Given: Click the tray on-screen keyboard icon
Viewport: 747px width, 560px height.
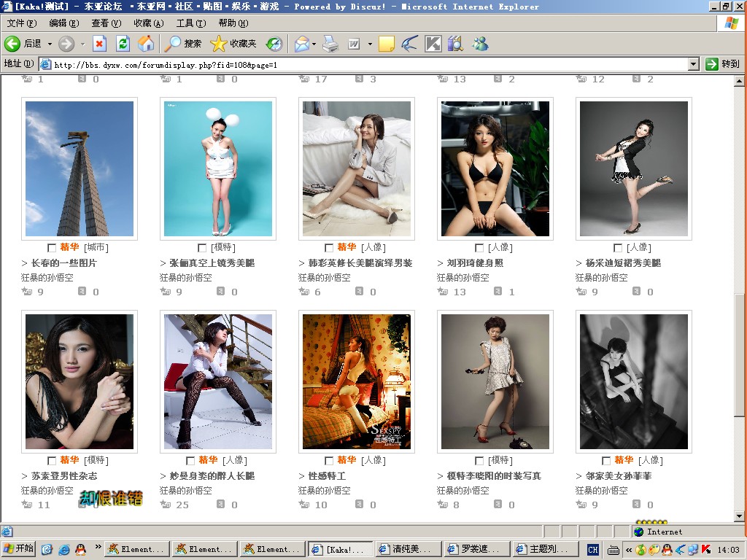Looking at the screenshot, I should (x=614, y=550).
